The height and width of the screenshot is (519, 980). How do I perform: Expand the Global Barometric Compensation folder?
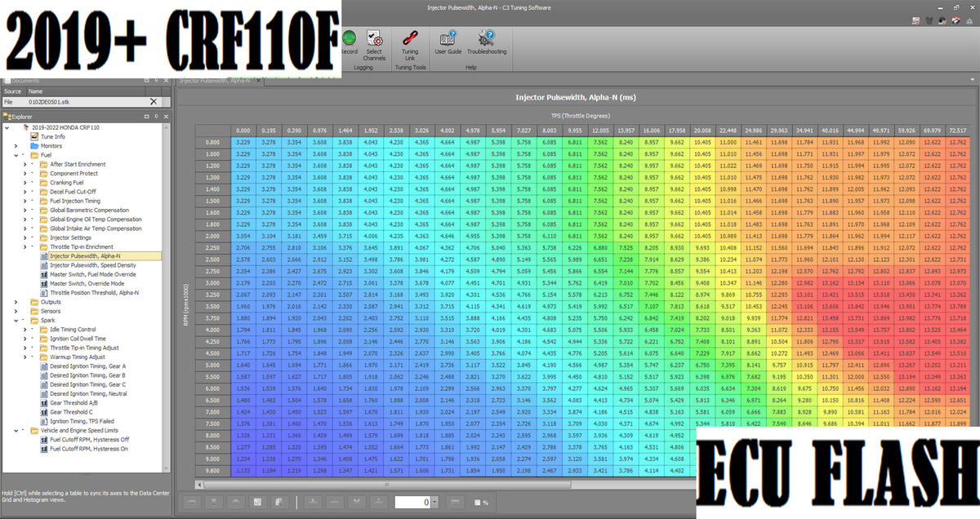click(26, 211)
